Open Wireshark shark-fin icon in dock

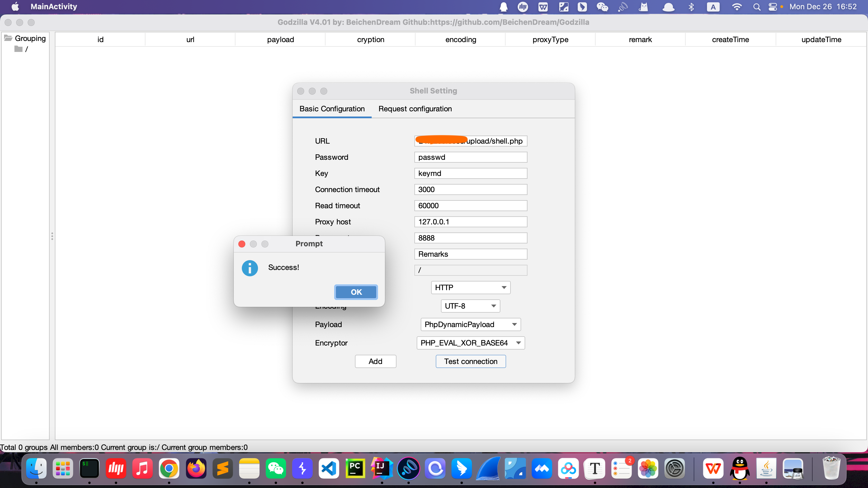coord(488,468)
